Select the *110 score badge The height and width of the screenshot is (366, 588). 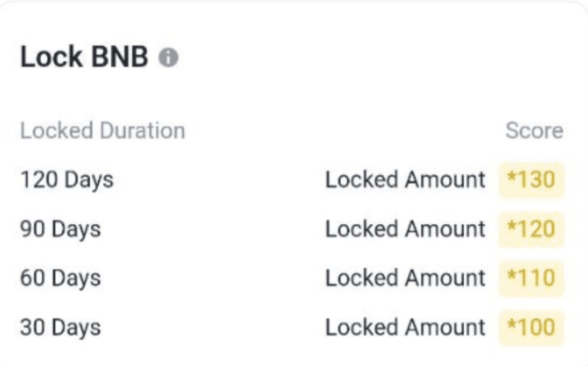coord(531,278)
